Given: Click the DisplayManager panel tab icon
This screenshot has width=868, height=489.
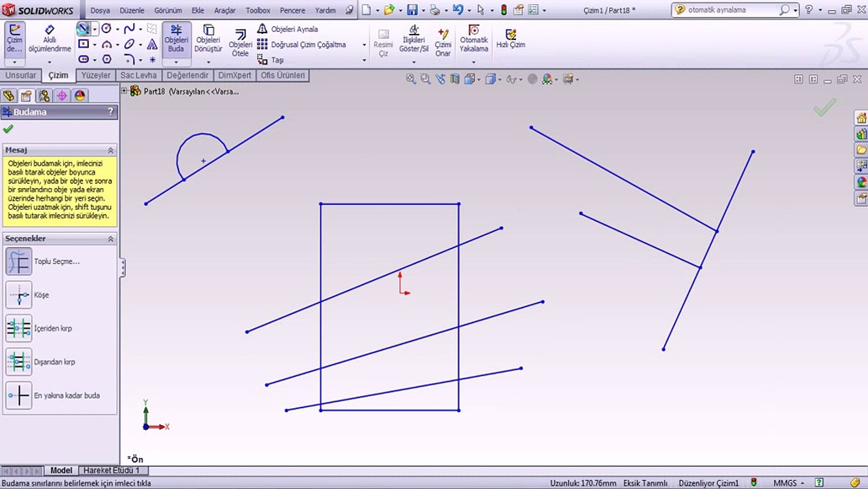Looking at the screenshot, I should [x=80, y=96].
